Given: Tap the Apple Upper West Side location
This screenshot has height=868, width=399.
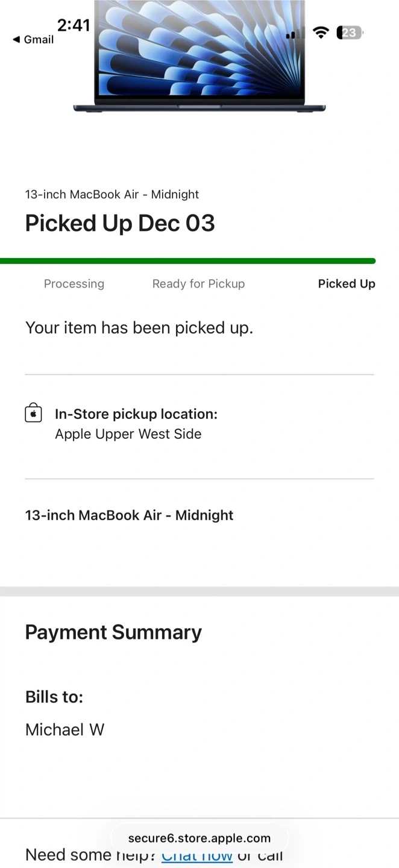Looking at the screenshot, I should coord(128,434).
